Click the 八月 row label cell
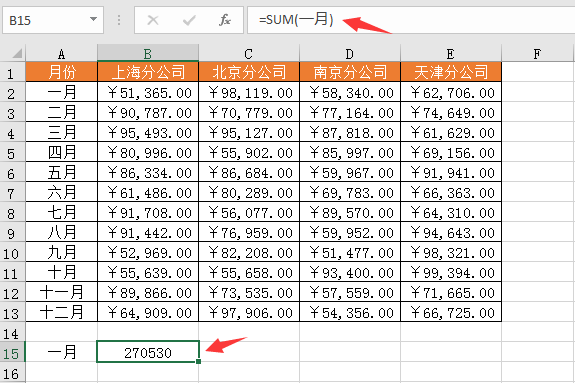Screen dimensions: 575x383 pyautogui.click(x=62, y=232)
